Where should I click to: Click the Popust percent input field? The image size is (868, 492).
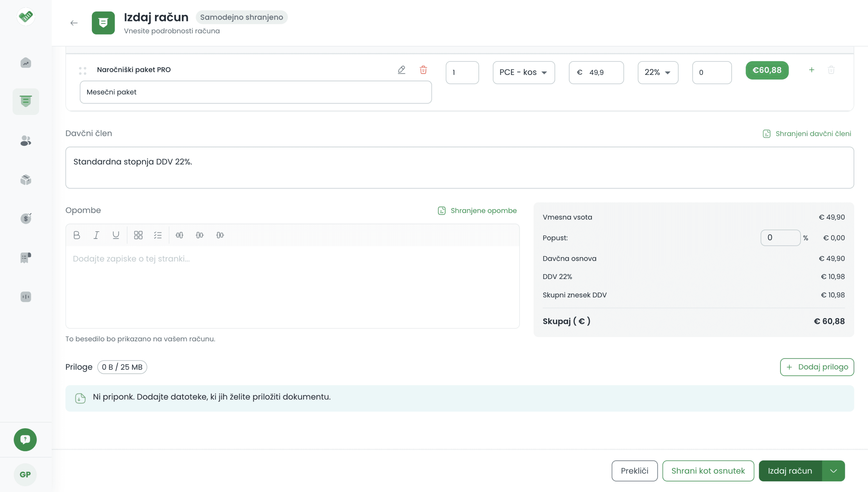(x=780, y=238)
